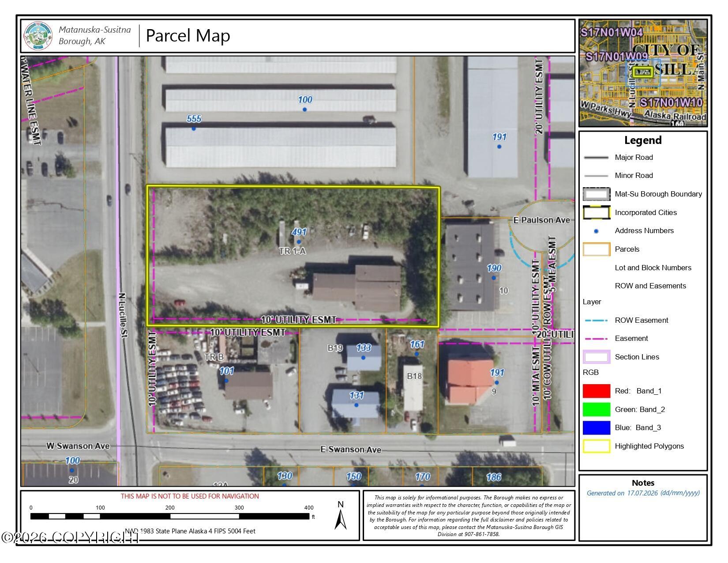Click the "Notes" heading
The image size is (728, 563).
tap(643, 483)
